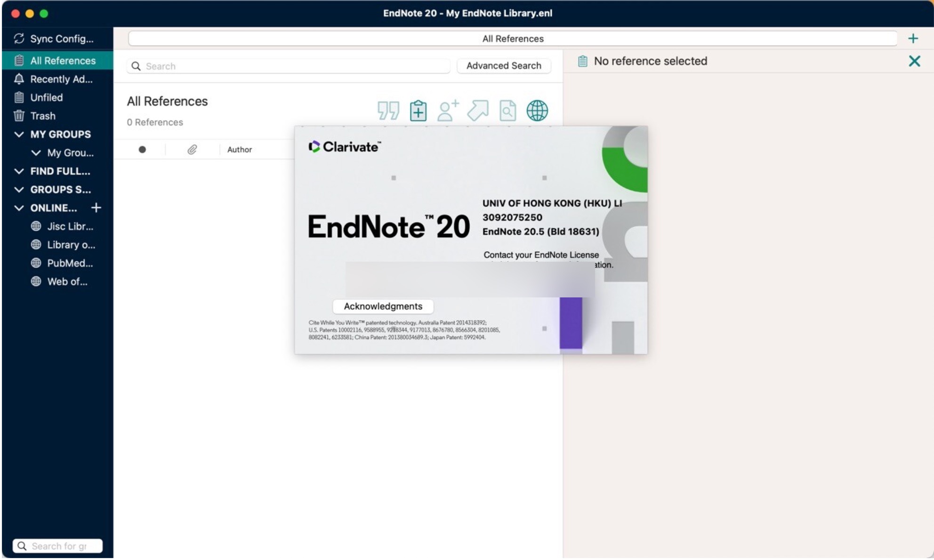Click the share library person icon
The height and width of the screenshot is (560, 934).
[447, 110]
